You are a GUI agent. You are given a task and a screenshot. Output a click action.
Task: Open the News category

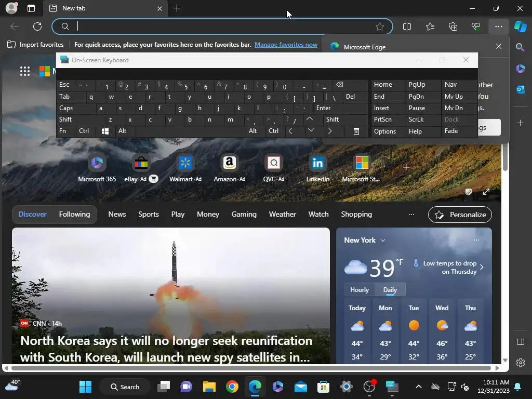[x=117, y=215]
